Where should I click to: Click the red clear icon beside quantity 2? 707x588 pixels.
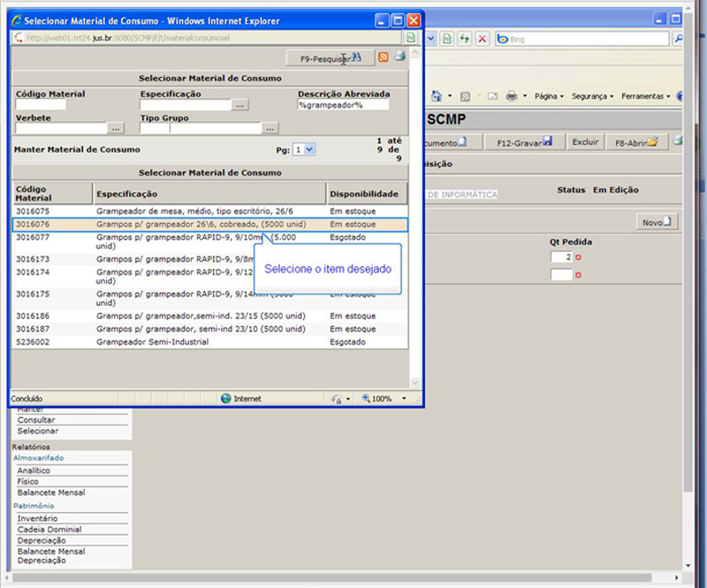point(578,257)
